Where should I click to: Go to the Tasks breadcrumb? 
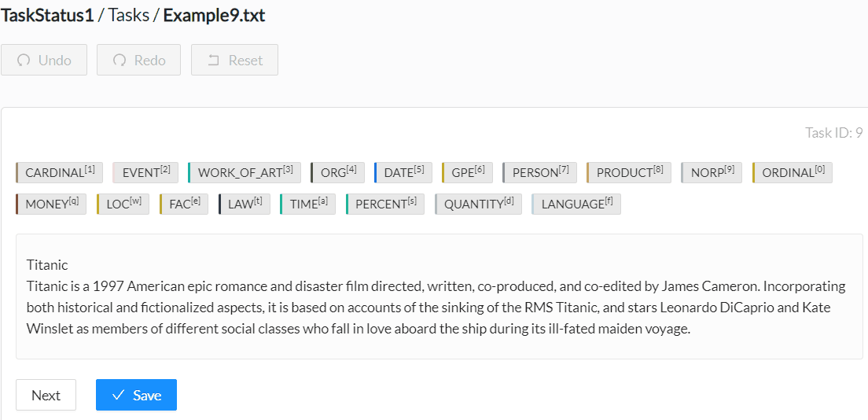(128, 16)
